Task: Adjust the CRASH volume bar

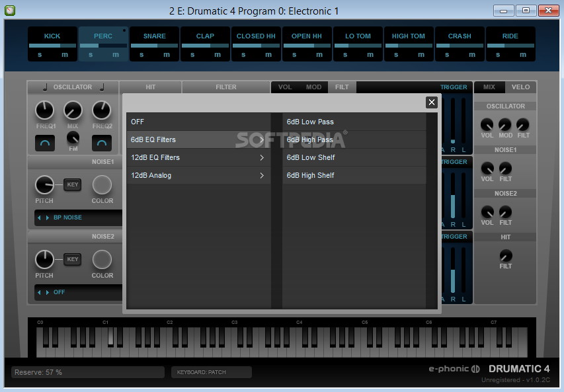Action: (460, 46)
